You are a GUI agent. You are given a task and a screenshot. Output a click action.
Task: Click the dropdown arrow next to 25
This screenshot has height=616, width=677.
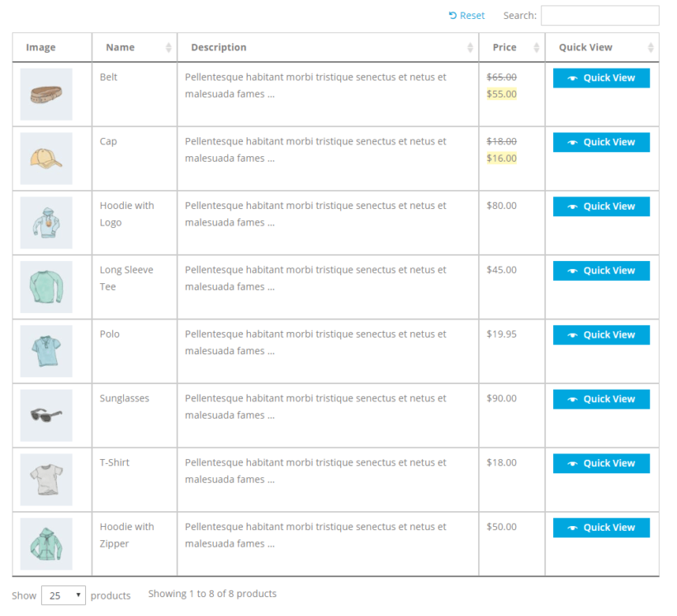click(78, 595)
